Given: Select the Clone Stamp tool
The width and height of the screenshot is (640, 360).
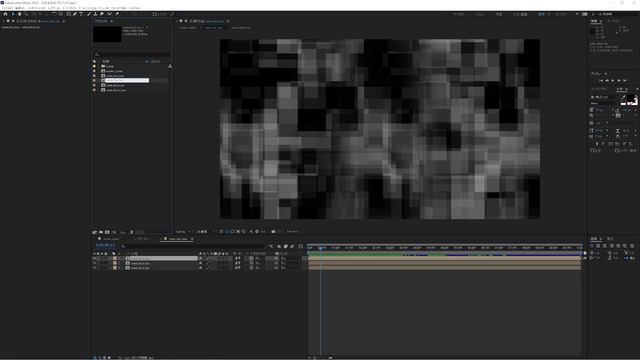Looking at the screenshot, I should click(x=95, y=14).
